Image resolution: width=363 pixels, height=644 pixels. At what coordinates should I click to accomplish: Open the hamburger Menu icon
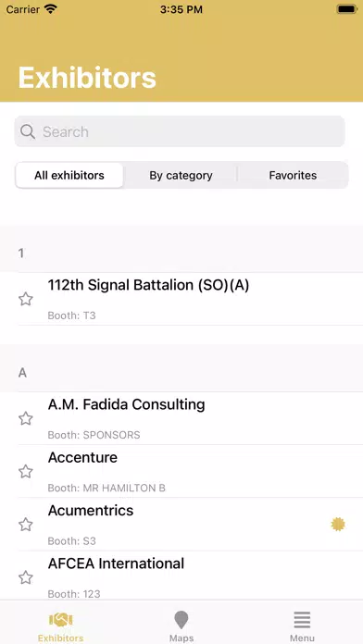click(x=302, y=620)
